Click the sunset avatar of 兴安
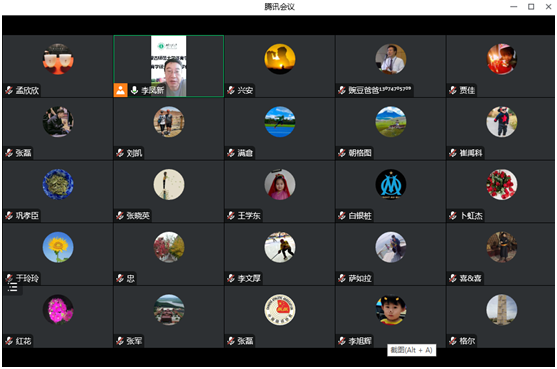 [280, 59]
